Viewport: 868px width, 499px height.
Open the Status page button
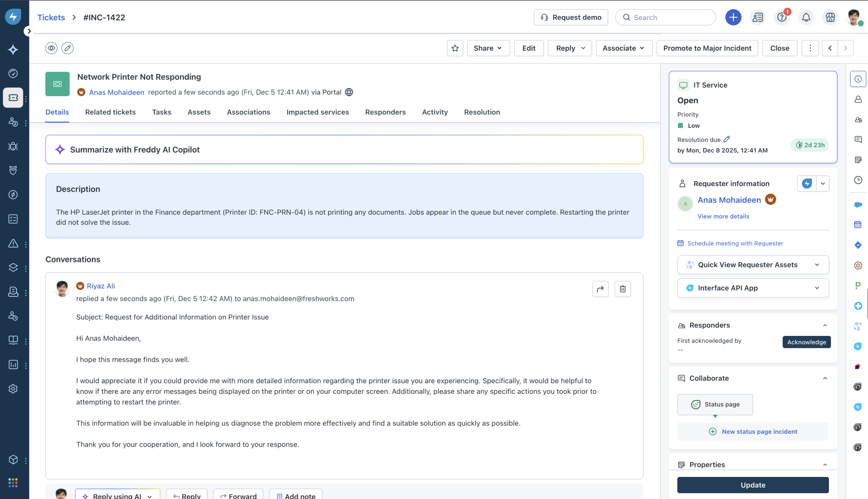coord(715,404)
